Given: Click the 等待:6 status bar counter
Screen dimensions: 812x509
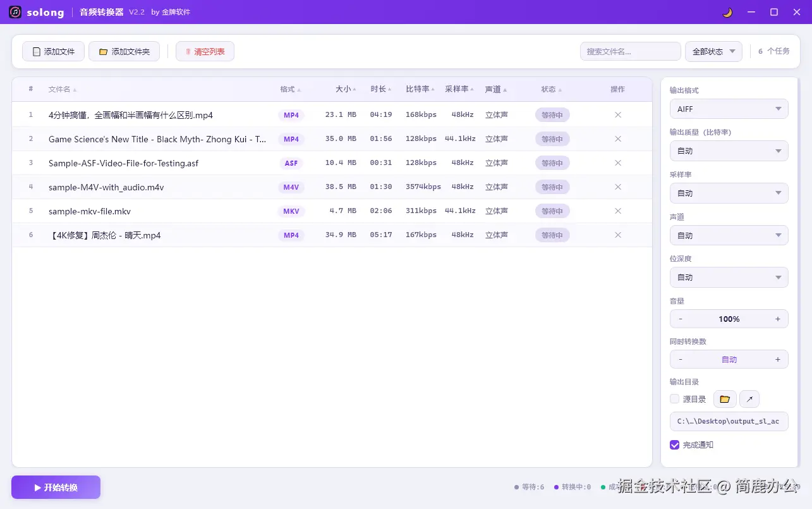Looking at the screenshot, I should 530,487.
